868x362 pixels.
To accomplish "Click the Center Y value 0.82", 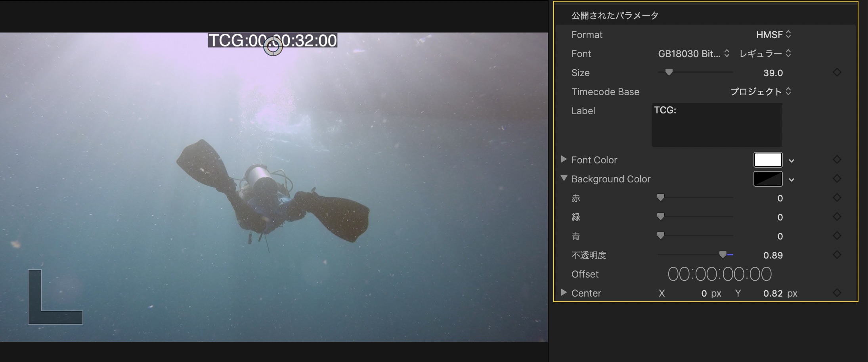I will pos(773,293).
